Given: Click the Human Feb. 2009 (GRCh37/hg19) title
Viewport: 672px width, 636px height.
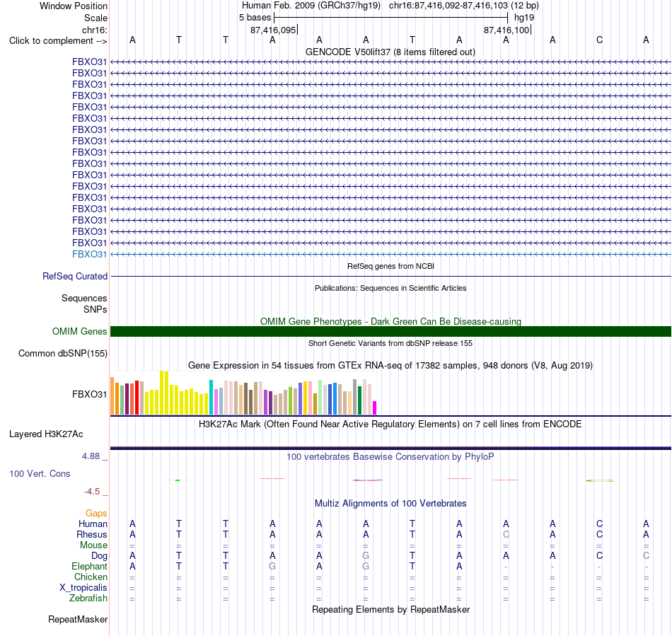Looking at the screenshot, I should pos(311,6).
